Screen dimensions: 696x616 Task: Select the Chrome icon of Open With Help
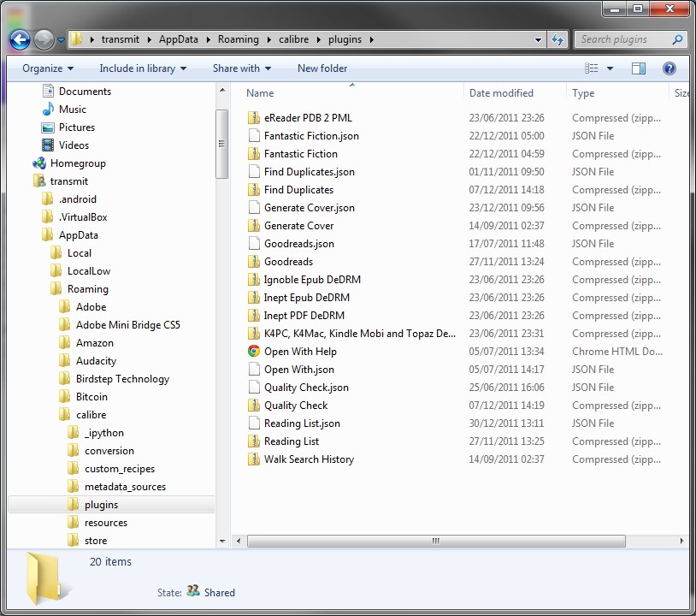[x=253, y=352]
